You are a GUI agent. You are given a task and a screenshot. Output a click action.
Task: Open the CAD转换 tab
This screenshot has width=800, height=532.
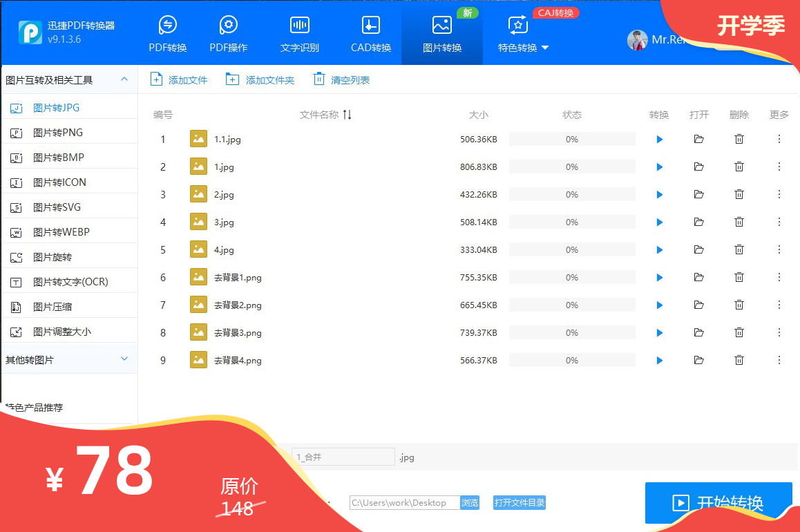point(370,32)
